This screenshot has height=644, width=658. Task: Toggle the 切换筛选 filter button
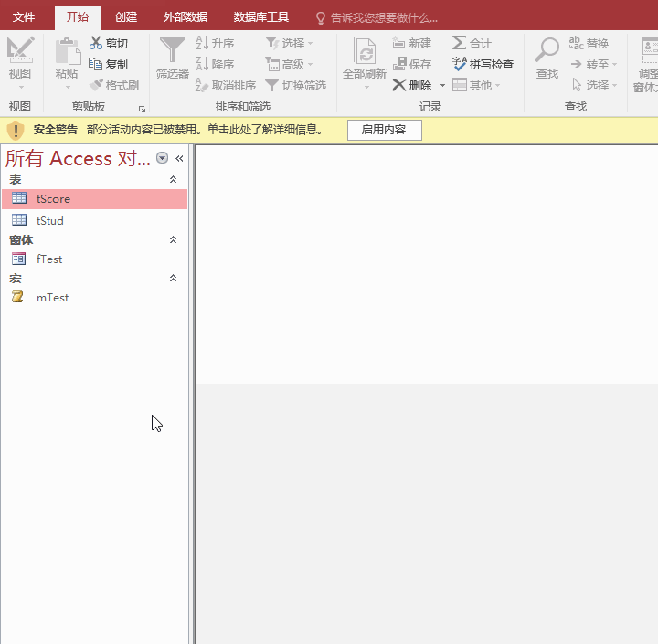(x=296, y=85)
